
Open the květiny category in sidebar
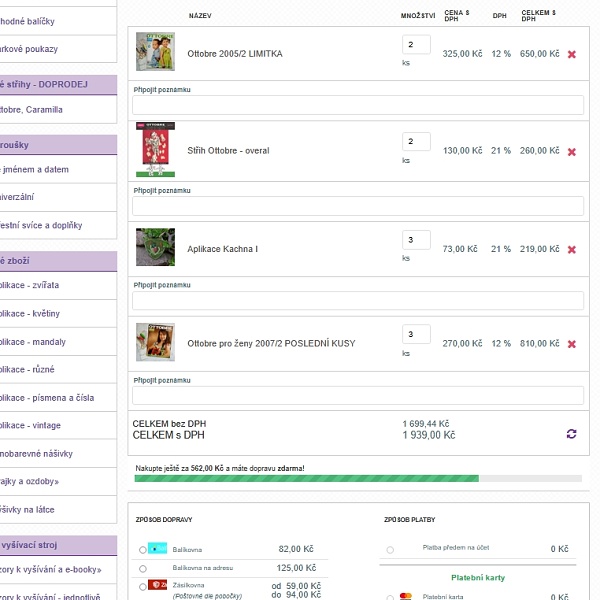tap(40, 313)
